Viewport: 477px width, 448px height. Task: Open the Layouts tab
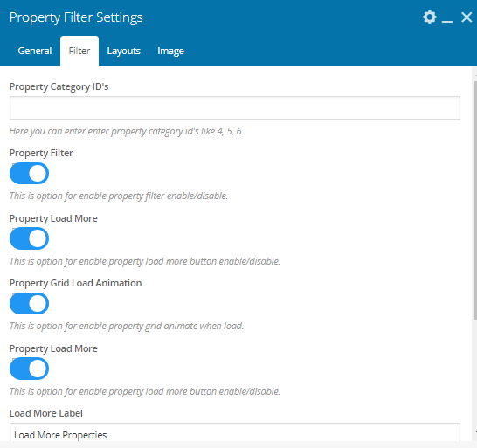coord(123,51)
